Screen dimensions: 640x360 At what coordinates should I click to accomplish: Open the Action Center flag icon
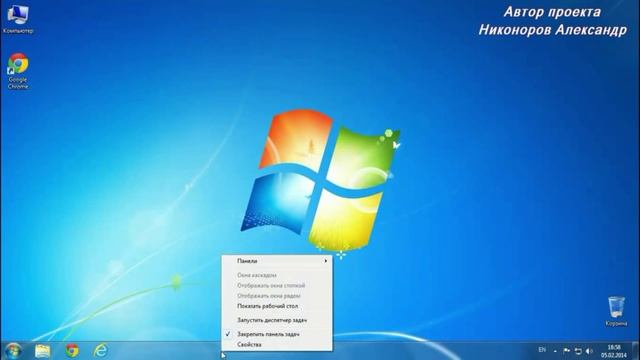pyautogui.click(x=567, y=351)
